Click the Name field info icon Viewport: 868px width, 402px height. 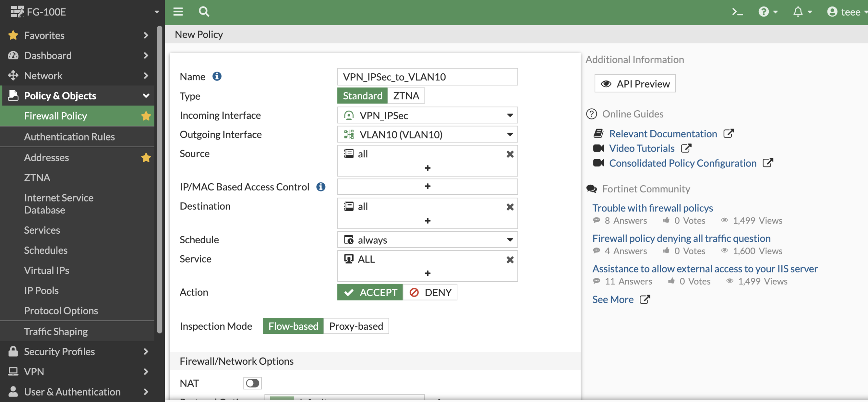pyautogui.click(x=217, y=77)
